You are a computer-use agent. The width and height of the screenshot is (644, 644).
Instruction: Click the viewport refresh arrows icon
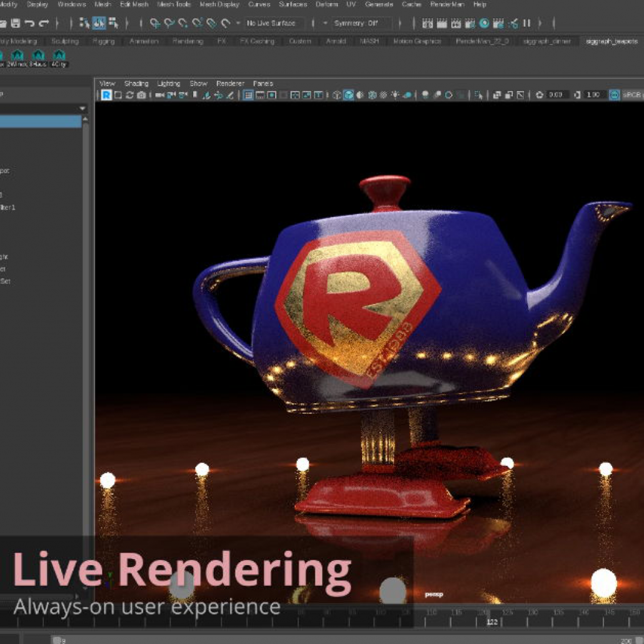coord(129,95)
